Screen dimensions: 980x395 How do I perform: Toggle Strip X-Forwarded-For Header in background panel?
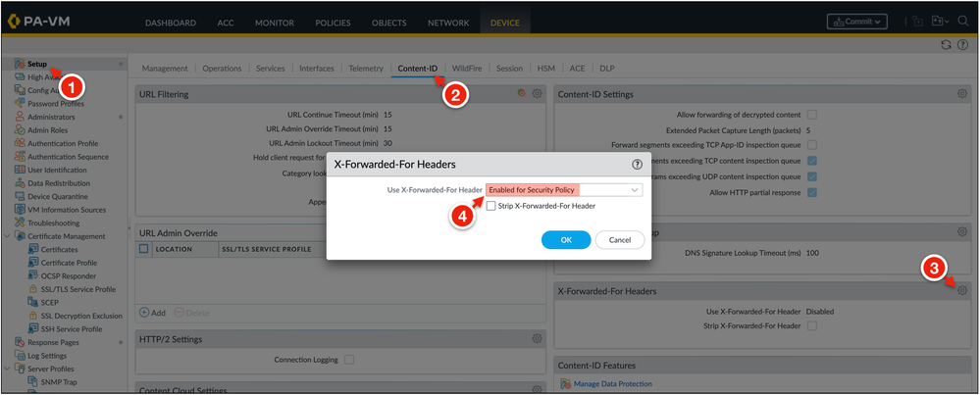pyautogui.click(x=812, y=325)
